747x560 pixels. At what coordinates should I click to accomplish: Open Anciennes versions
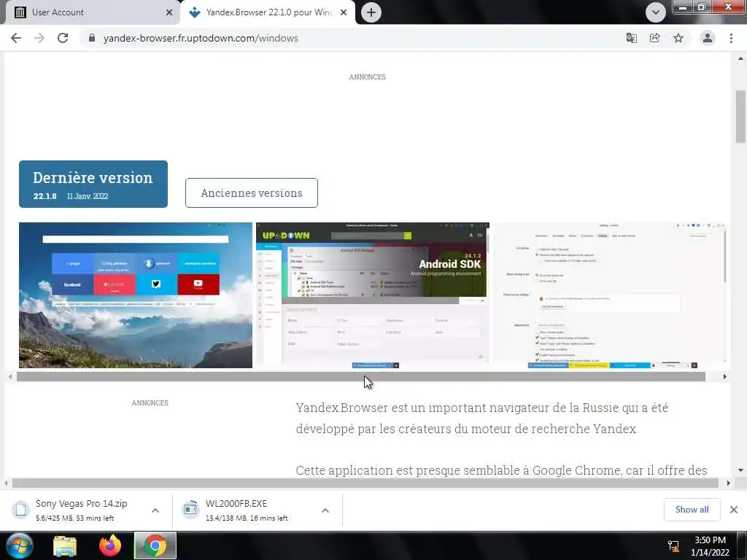pos(252,192)
